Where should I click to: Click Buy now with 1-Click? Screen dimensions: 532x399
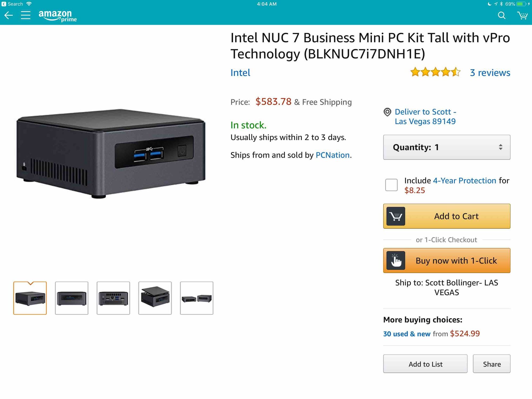point(447,261)
